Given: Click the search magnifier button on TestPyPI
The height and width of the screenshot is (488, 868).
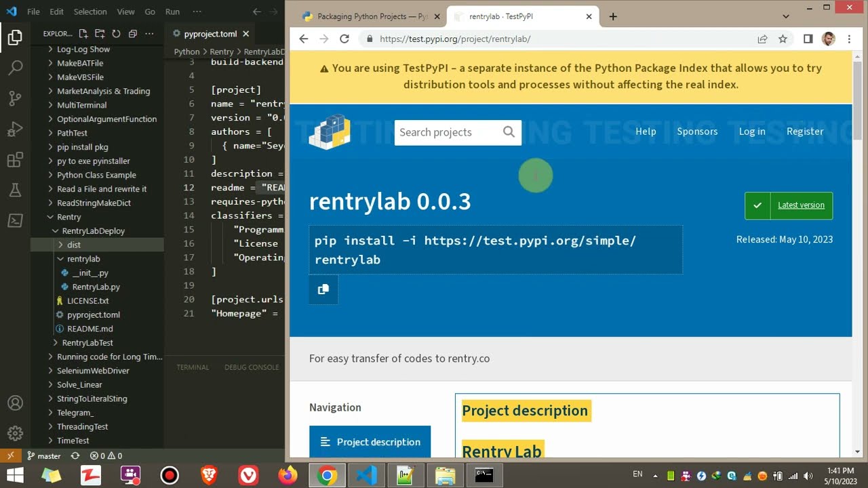Looking at the screenshot, I should (509, 132).
